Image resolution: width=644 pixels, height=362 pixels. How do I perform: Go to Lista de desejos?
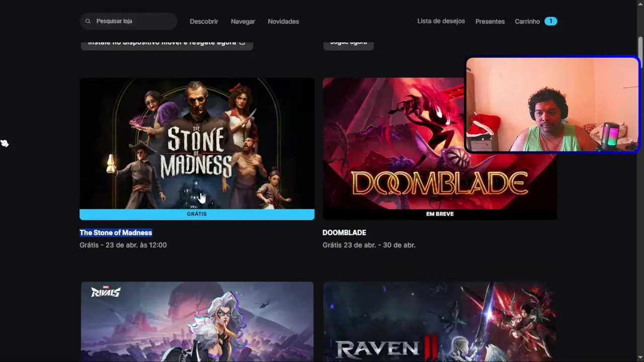point(441,21)
